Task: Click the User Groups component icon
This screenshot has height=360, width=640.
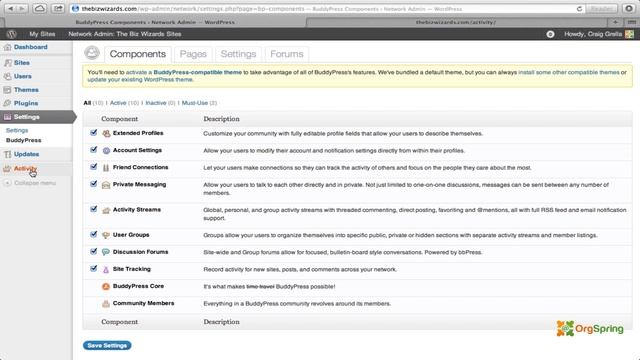Action: coord(106,236)
